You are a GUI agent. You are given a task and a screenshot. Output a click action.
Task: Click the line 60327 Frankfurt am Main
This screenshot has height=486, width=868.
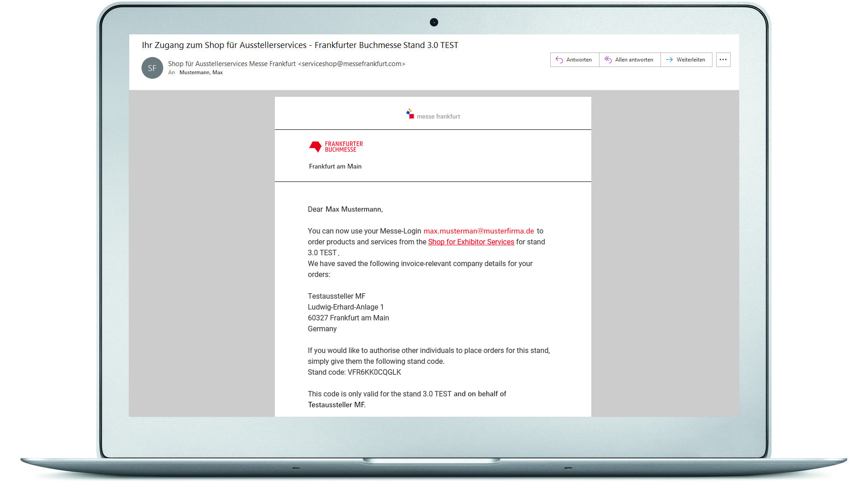pos(349,318)
